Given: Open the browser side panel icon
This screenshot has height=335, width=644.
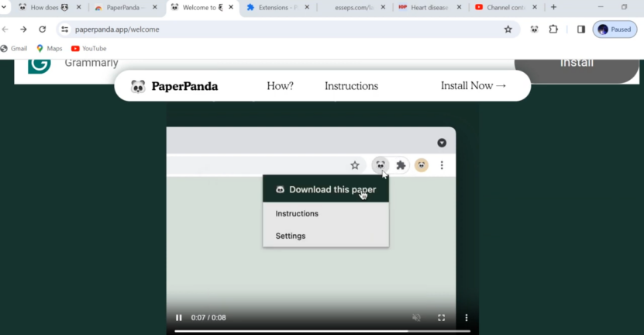Looking at the screenshot, I should [x=580, y=29].
